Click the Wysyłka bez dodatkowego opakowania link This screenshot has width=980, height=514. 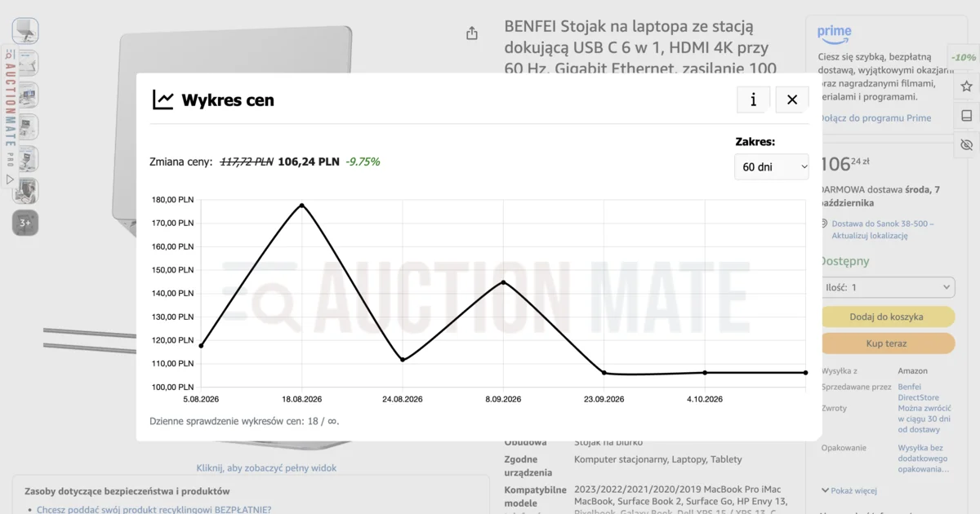click(923, 459)
